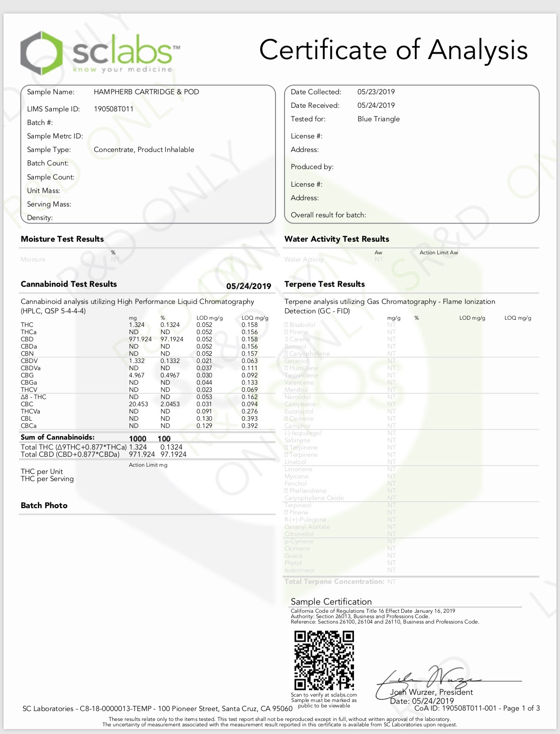Click the 'Limonene' terpene row
560x734 pixels.
[298, 469]
